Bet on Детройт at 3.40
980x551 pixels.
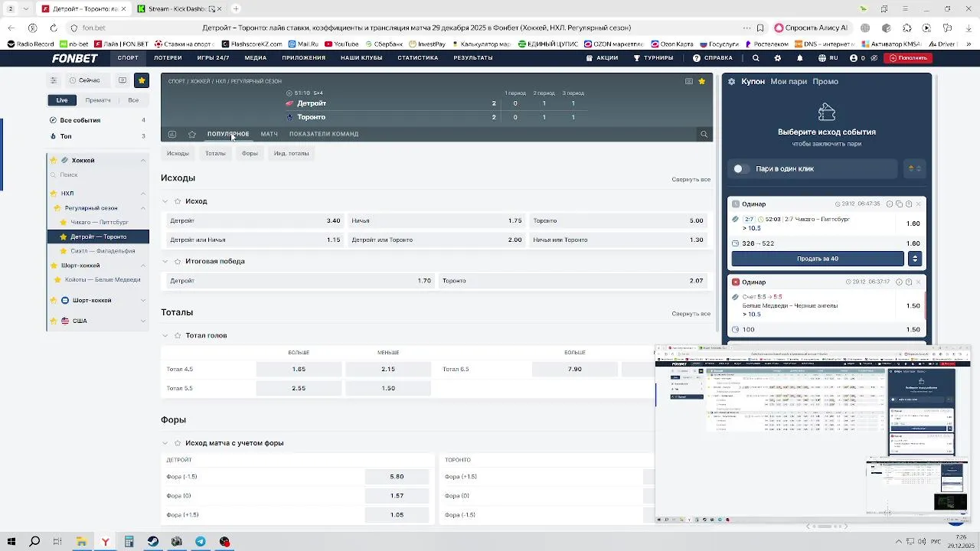tap(255, 221)
